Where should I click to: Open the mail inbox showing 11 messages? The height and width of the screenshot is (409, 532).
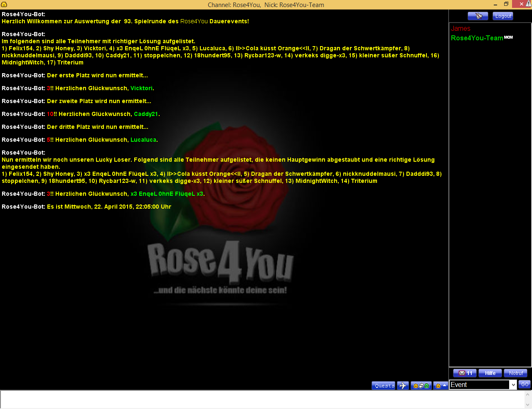pos(465,373)
